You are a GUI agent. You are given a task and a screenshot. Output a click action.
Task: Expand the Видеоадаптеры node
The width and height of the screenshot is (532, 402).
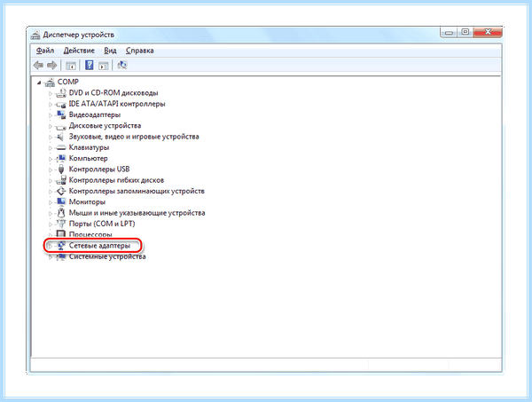pos(51,115)
